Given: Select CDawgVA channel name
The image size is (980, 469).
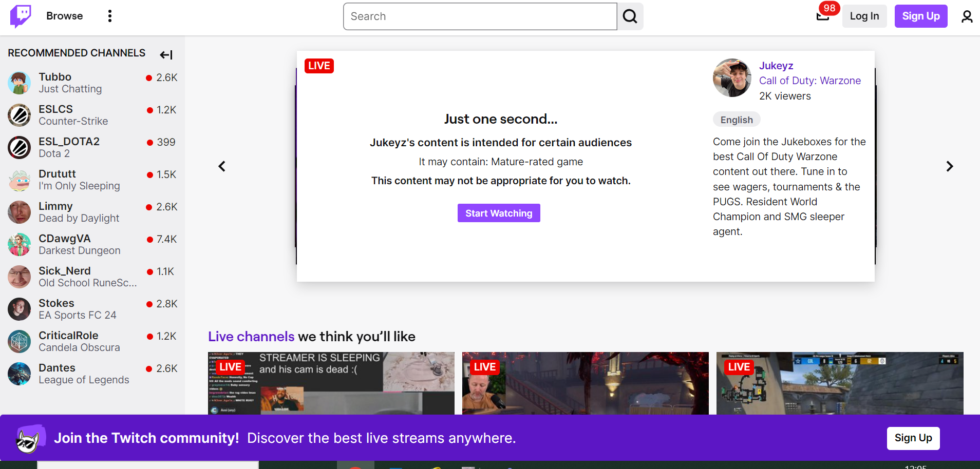Looking at the screenshot, I should click(x=65, y=239).
